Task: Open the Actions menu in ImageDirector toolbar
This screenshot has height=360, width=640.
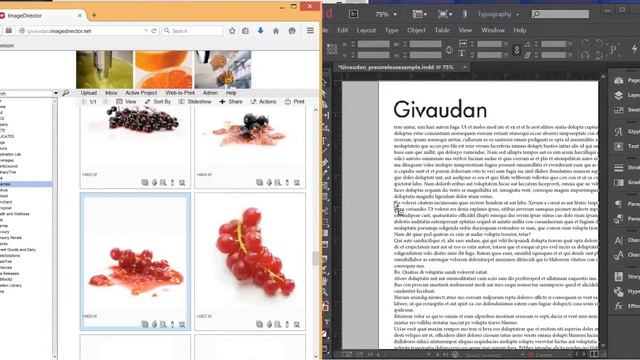Action: 263,102
